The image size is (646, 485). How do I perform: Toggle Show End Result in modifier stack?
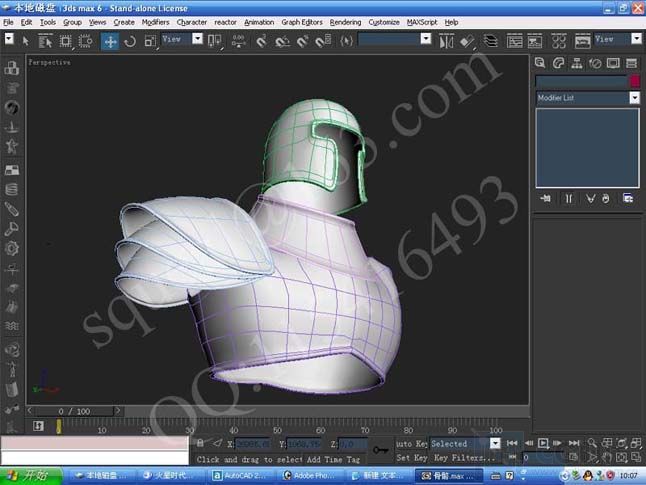click(x=569, y=199)
